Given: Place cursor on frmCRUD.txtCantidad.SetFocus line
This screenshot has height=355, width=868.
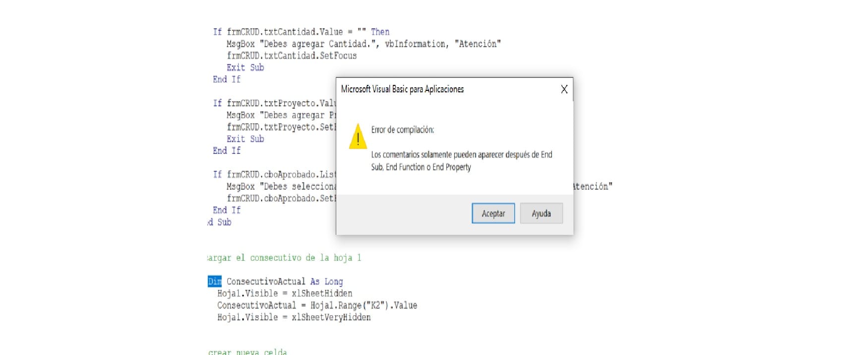Looking at the screenshot, I should point(291,56).
